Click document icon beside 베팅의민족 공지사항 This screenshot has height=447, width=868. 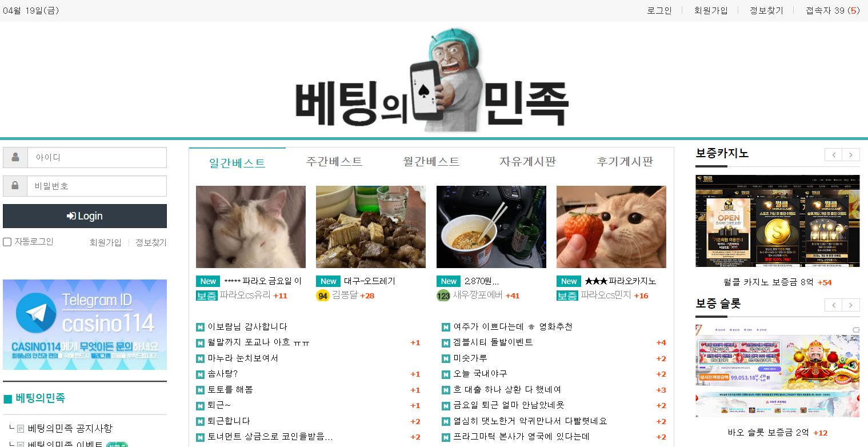click(21, 429)
